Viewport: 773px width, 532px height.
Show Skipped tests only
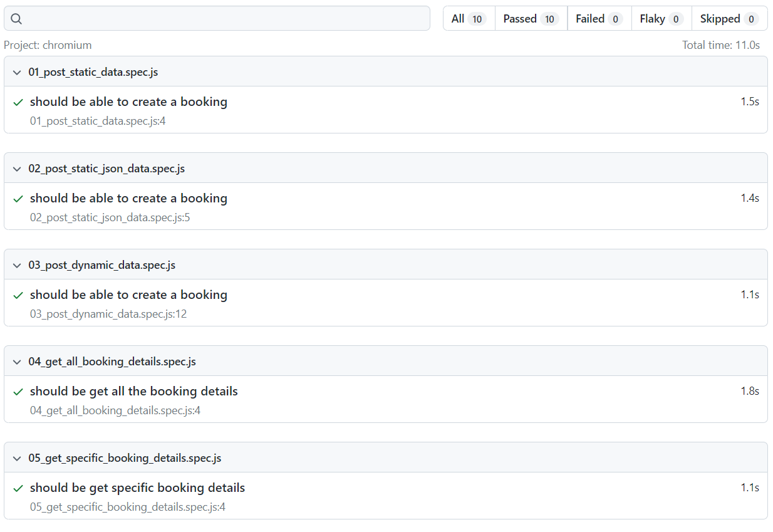(x=729, y=19)
